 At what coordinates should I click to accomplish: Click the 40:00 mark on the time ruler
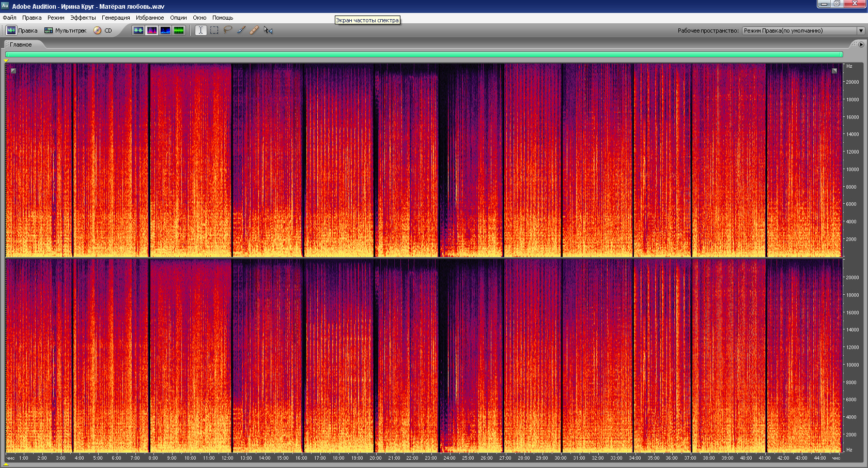tap(746, 458)
